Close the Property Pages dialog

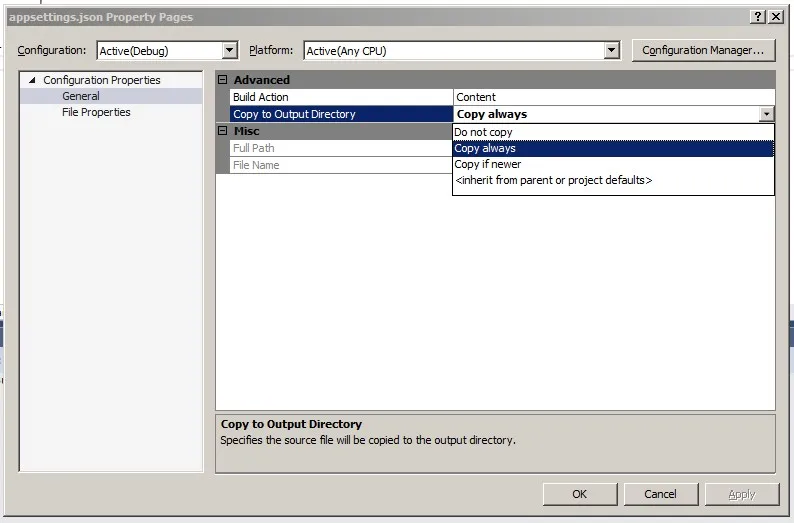[x=776, y=17]
